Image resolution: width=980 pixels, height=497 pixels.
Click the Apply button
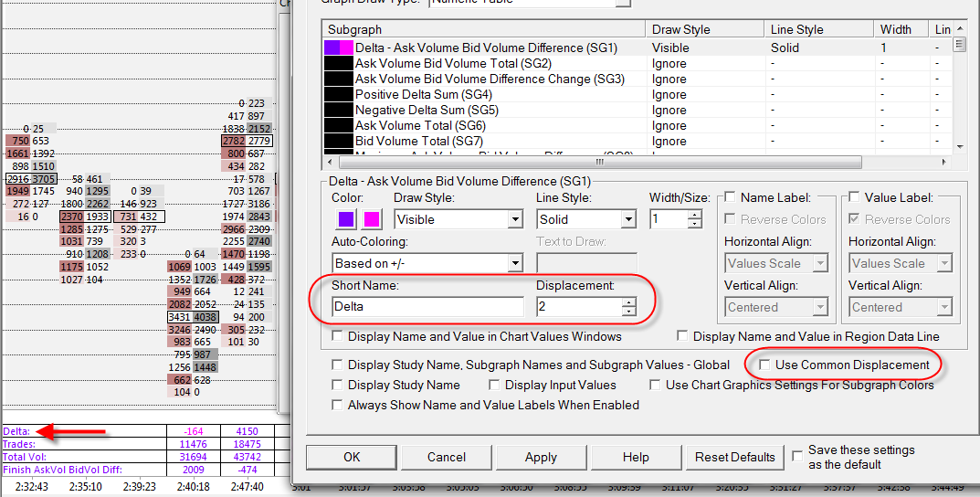pyautogui.click(x=541, y=457)
